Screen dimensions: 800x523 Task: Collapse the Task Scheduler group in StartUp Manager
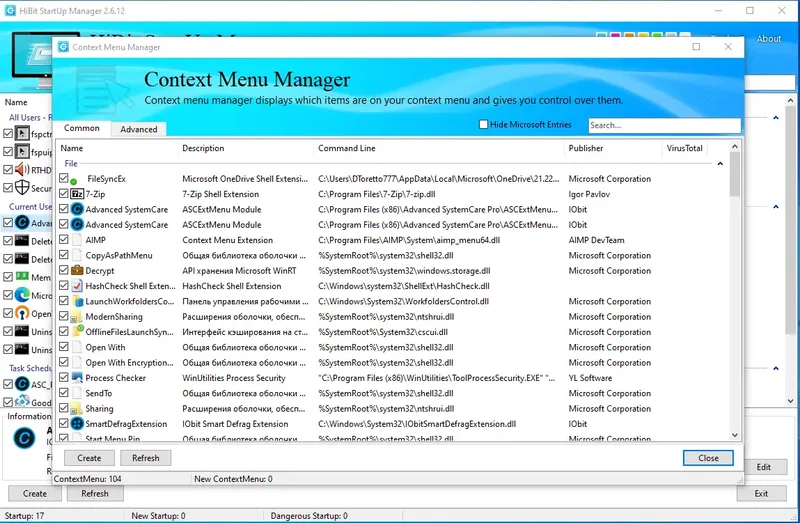776,368
